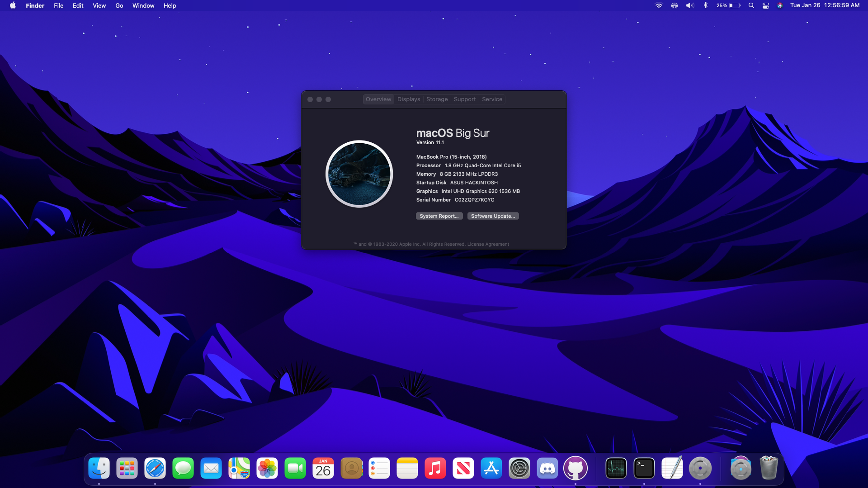Open Terminal in the dock

point(644,469)
